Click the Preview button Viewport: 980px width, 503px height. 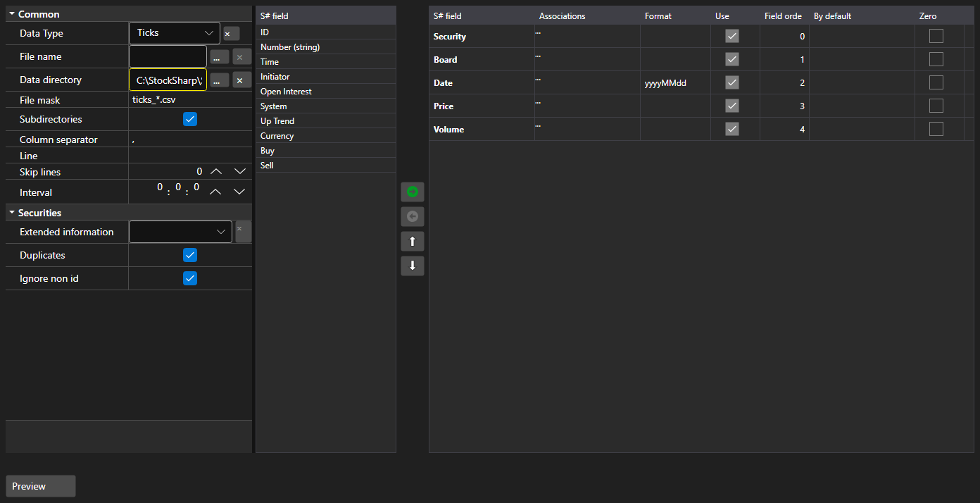click(x=41, y=486)
